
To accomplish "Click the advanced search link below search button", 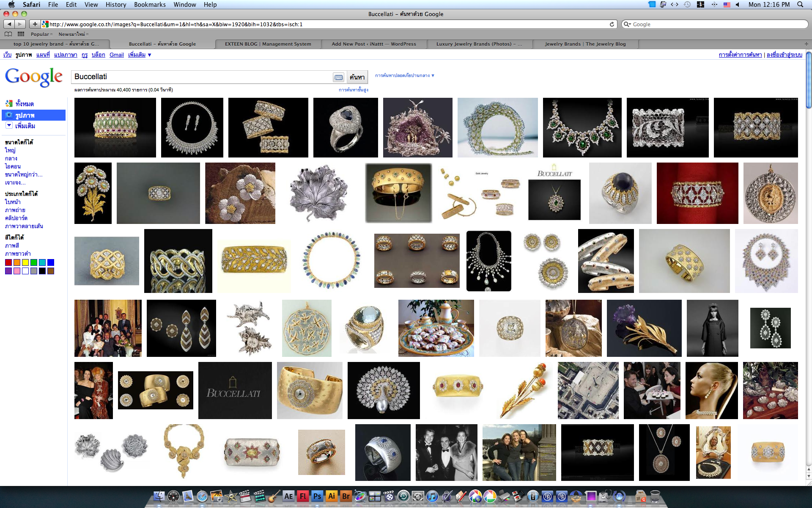I will click(353, 90).
